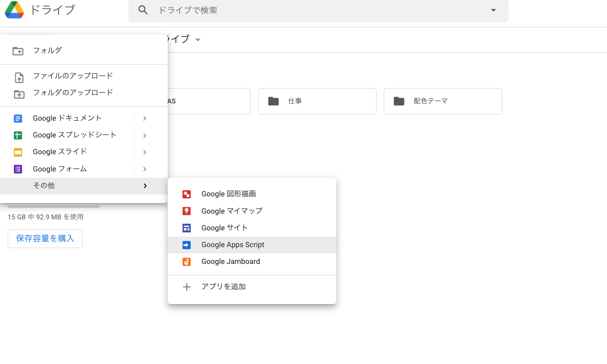This screenshot has width=607, height=364.
Task: Select フォルダ to create a folder
Action: (84, 50)
